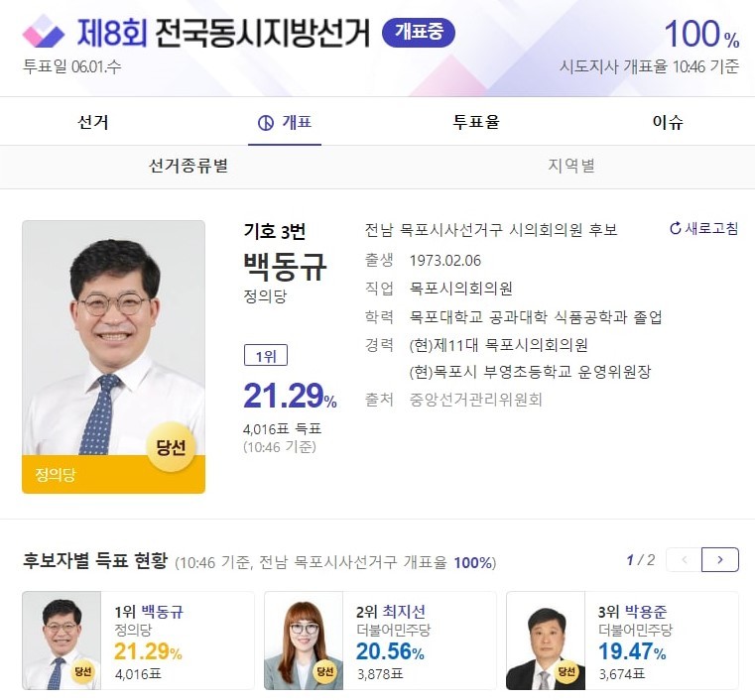The image size is (755, 700).
Task: Open 백동규's candidate card in list
Action: click(139, 641)
